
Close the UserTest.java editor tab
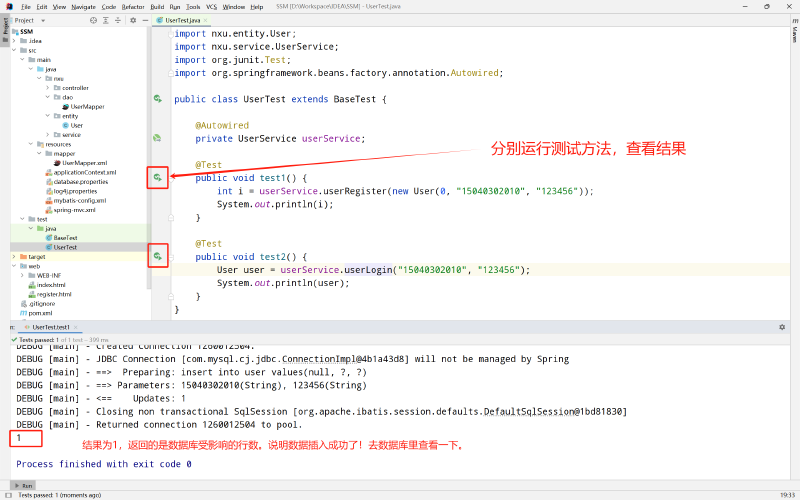tap(206, 20)
